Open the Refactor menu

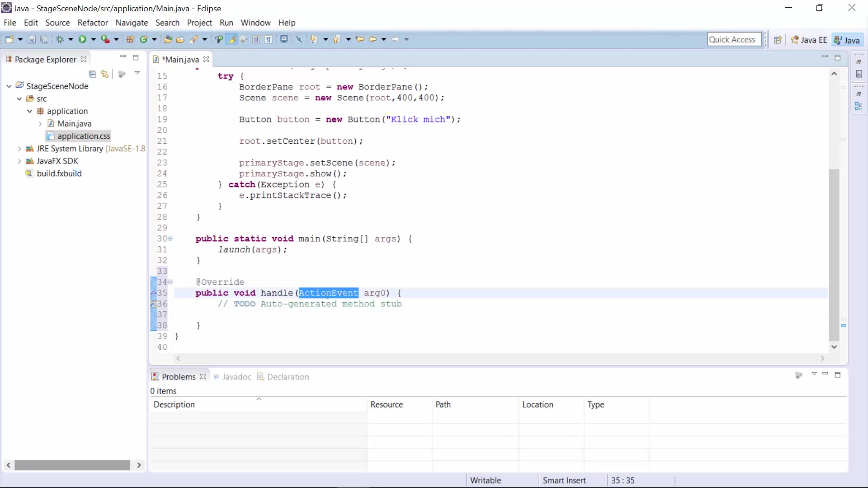[x=93, y=23]
